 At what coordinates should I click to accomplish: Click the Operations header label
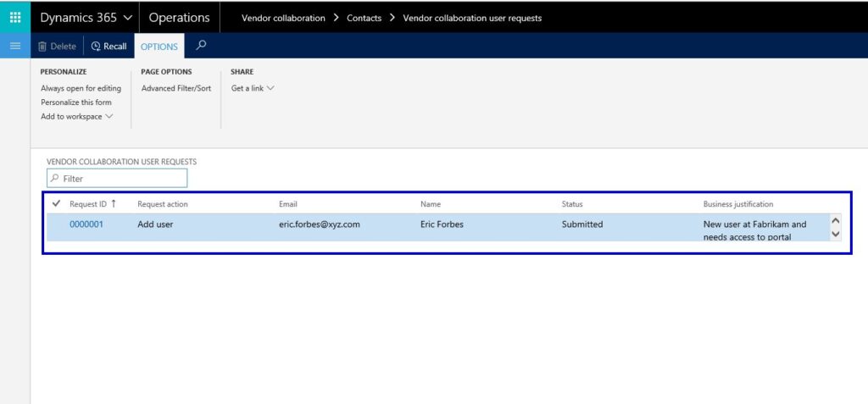tap(180, 18)
